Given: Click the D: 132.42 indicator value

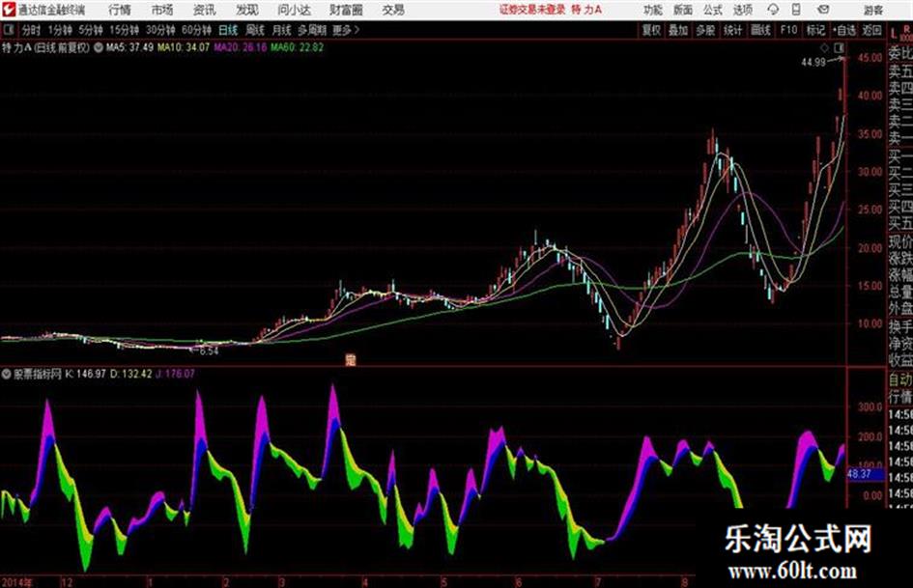Looking at the screenshot, I should point(131,374).
